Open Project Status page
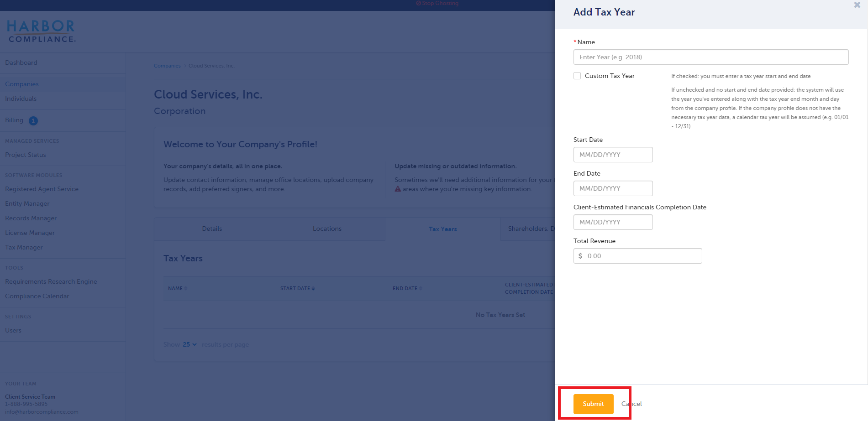This screenshot has height=421, width=868. pyautogui.click(x=26, y=155)
